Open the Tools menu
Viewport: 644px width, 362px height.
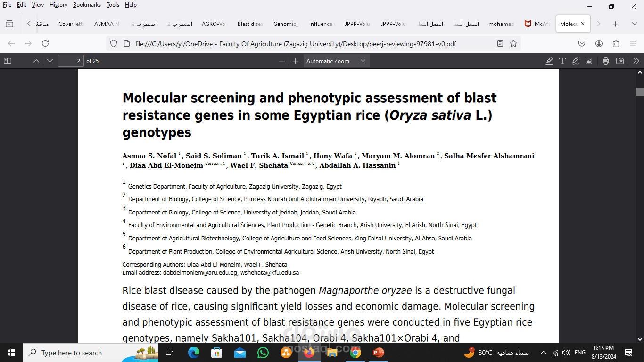pyautogui.click(x=113, y=5)
